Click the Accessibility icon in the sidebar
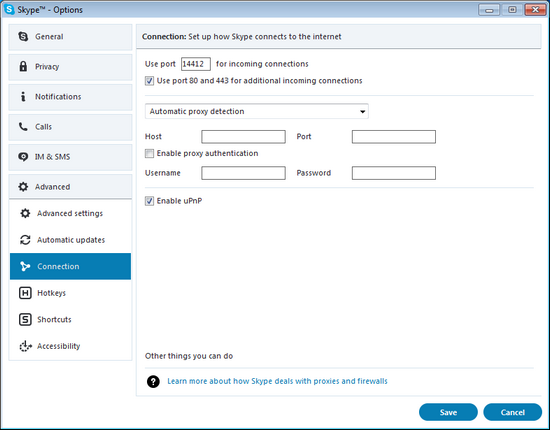 25,346
